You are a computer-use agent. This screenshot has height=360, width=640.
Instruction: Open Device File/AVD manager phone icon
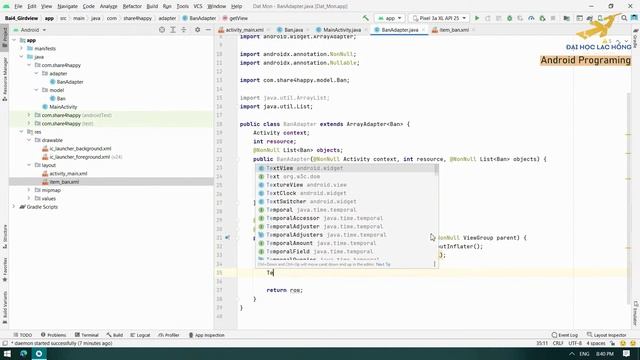tap(600, 18)
